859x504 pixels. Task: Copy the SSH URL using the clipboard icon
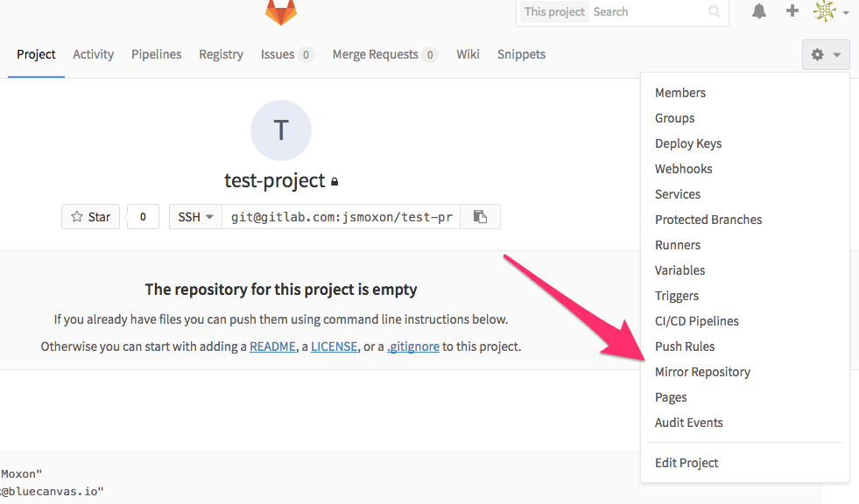tap(480, 216)
